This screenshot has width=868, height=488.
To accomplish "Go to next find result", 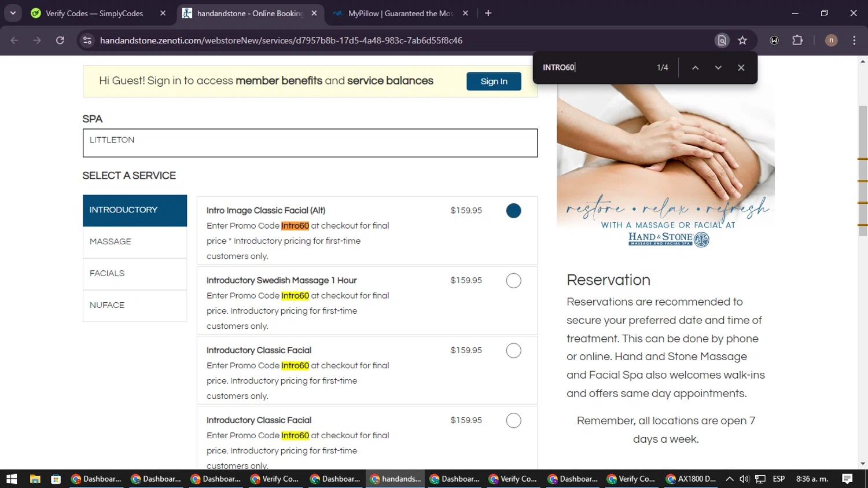I will click(718, 68).
